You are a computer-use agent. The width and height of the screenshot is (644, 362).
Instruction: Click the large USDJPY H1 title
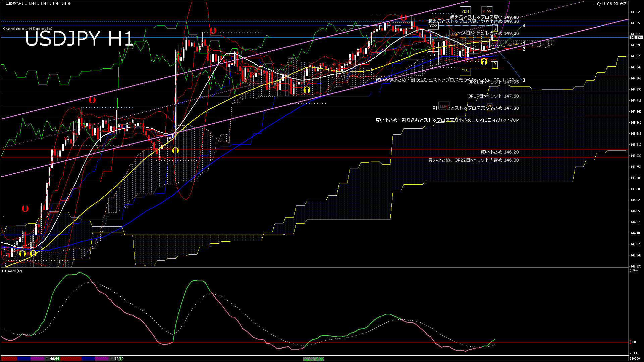click(79, 39)
